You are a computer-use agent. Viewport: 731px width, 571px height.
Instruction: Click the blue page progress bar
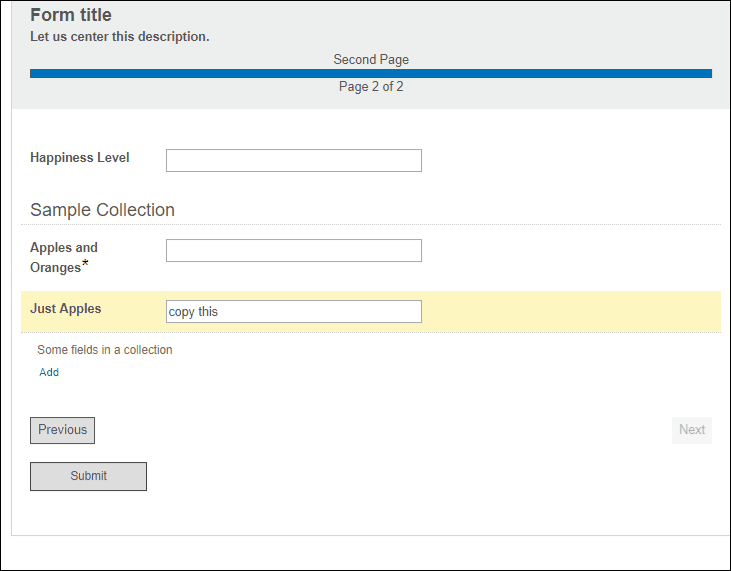tap(371, 74)
